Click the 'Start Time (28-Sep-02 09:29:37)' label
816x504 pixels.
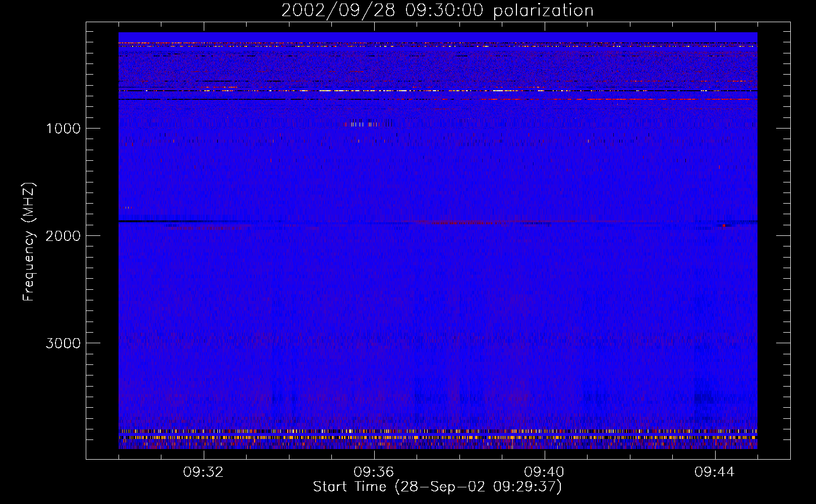[437, 487]
